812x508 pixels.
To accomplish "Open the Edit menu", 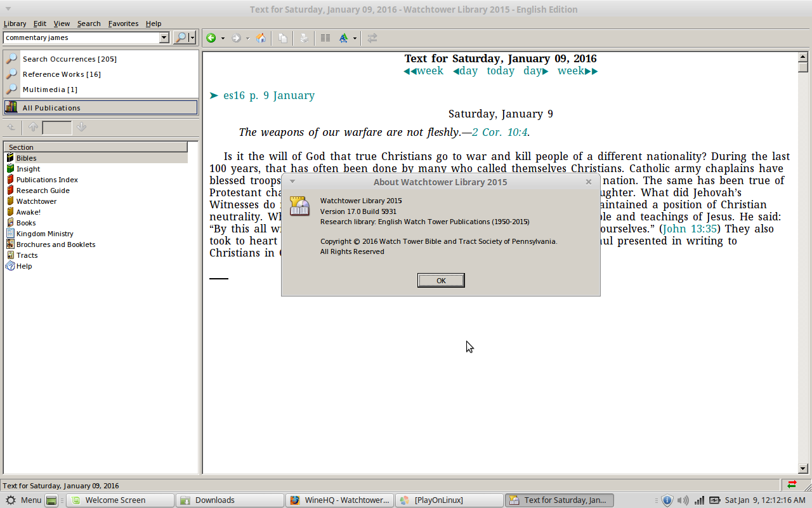I will pos(40,23).
